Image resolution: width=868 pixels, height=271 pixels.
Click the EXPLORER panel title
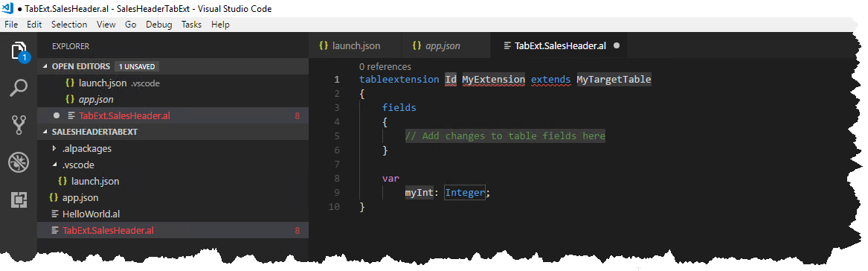(71, 47)
